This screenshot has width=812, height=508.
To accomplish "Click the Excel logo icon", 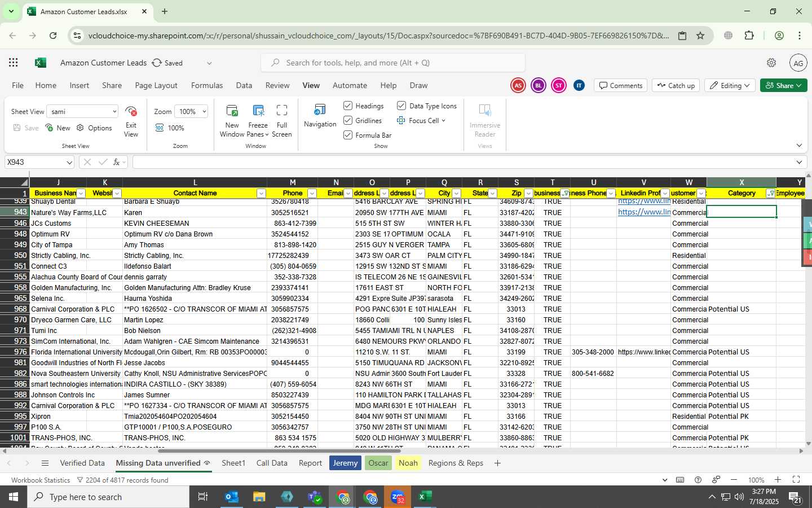I will 40,63.
